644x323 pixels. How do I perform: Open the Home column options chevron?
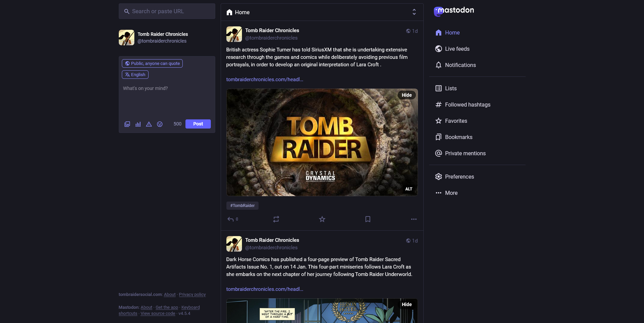414,12
